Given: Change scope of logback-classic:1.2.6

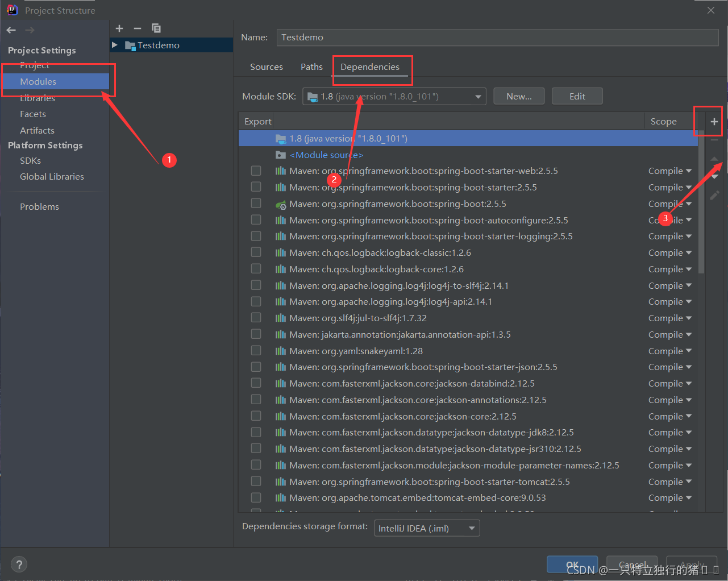Looking at the screenshot, I should [670, 252].
